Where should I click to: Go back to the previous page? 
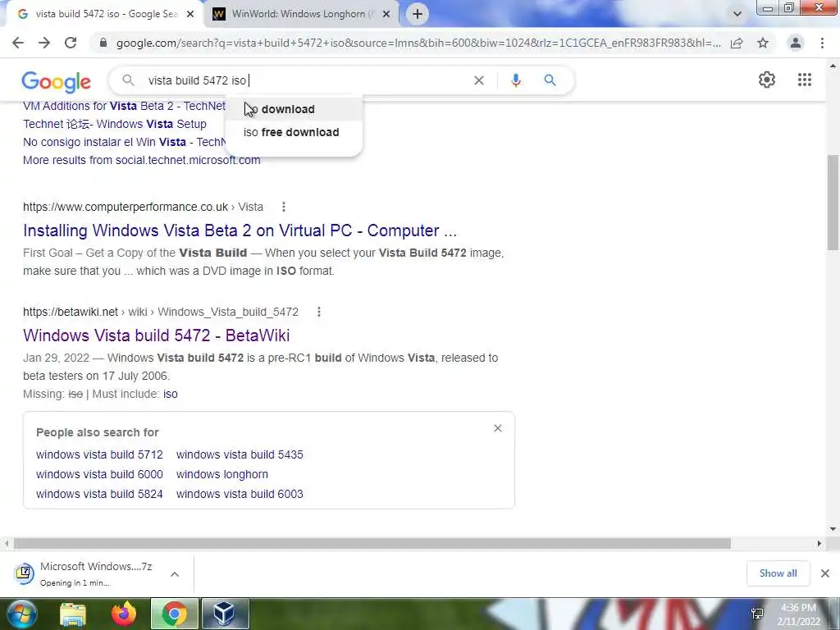[18, 43]
